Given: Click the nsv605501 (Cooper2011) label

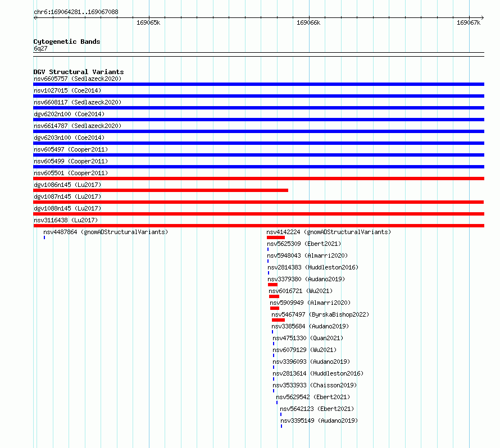Looking at the screenshot, I should tap(71, 173).
